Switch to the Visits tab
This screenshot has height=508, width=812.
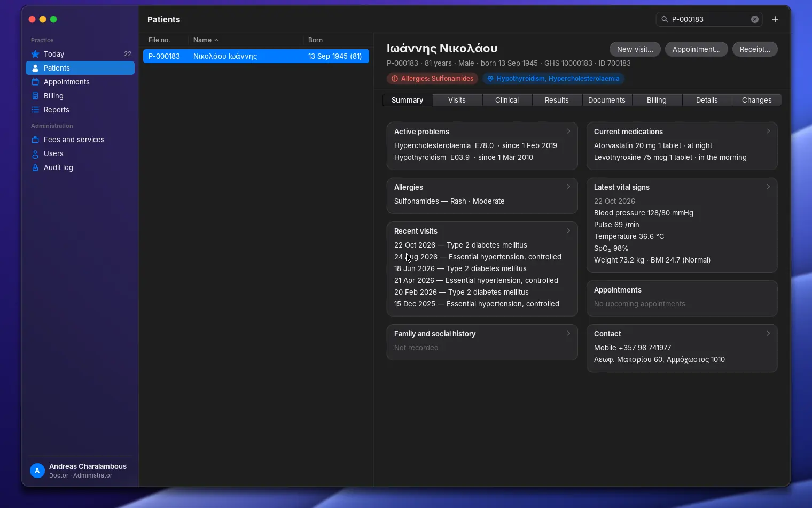click(x=457, y=100)
